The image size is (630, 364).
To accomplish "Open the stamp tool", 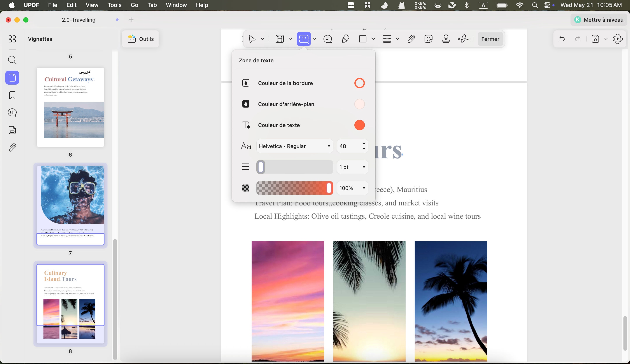I will pyautogui.click(x=446, y=39).
